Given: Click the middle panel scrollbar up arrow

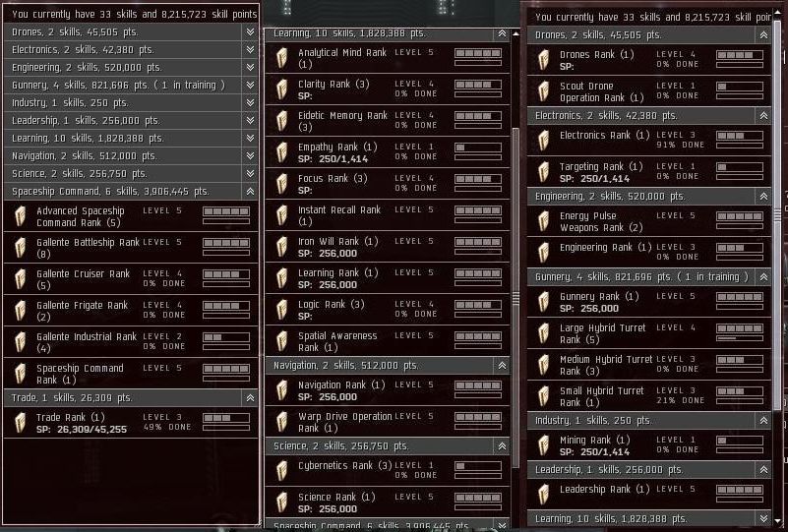Looking at the screenshot, I should [515, 34].
